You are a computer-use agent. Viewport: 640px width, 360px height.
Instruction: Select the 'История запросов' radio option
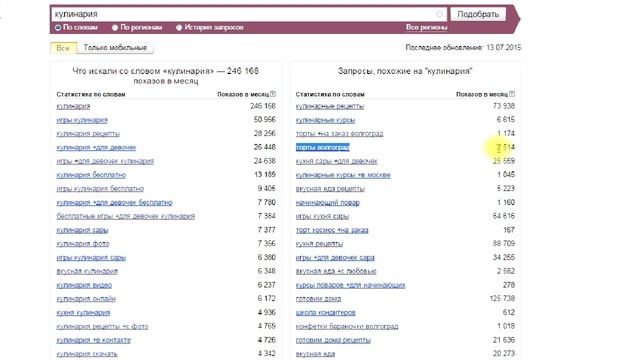tap(179, 28)
